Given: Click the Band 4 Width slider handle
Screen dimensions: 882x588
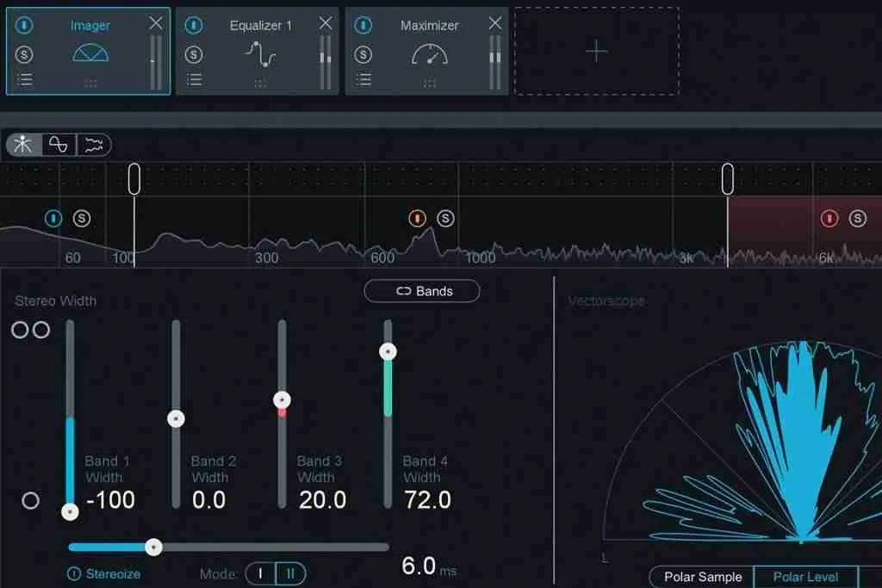Looking at the screenshot, I should tap(388, 351).
